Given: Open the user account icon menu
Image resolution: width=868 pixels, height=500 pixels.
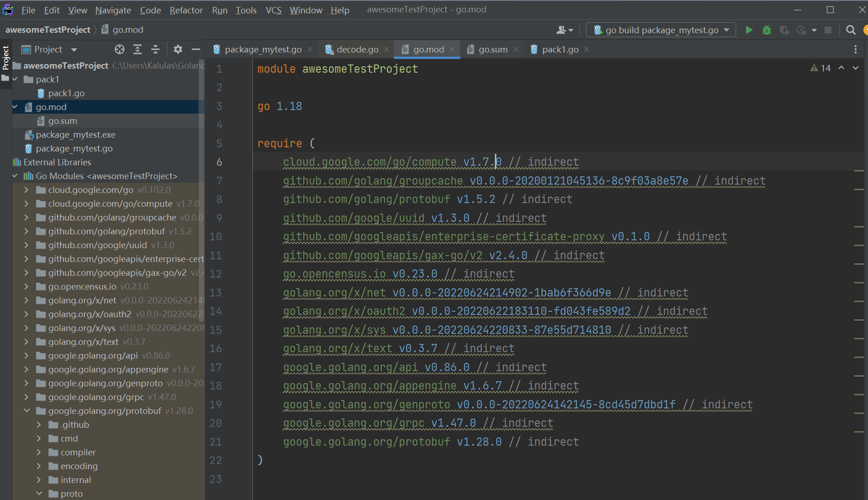Looking at the screenshot, I should pos(564,30).
